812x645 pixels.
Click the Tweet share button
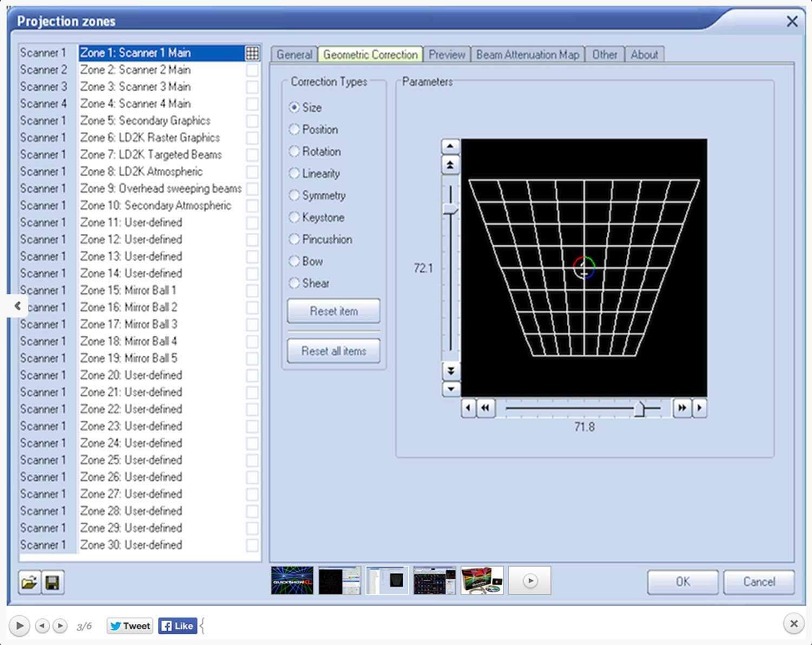[129, 626]
